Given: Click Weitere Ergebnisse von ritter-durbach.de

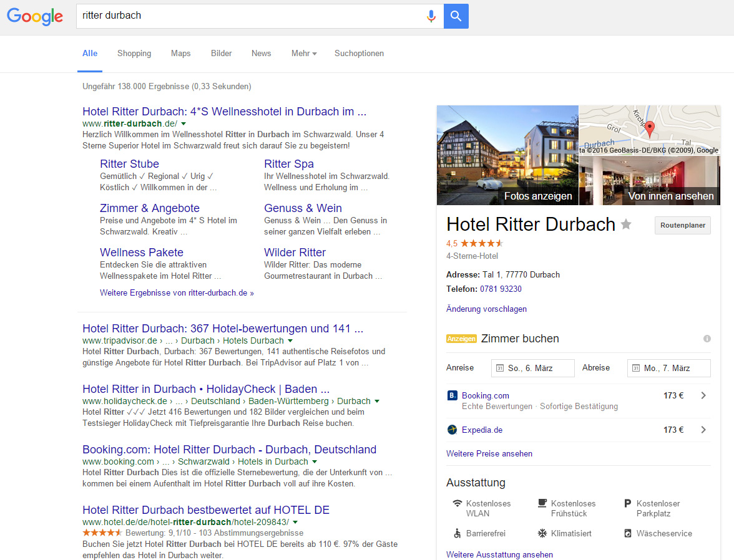Looking at the screenshot, I should [x=177, y=293].
